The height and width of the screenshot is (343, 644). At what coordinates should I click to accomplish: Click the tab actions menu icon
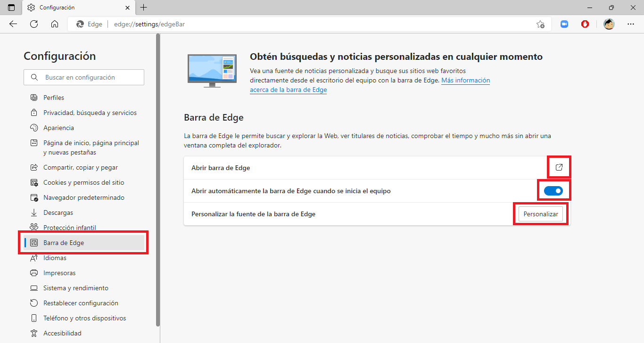click(x=11, y=8)
